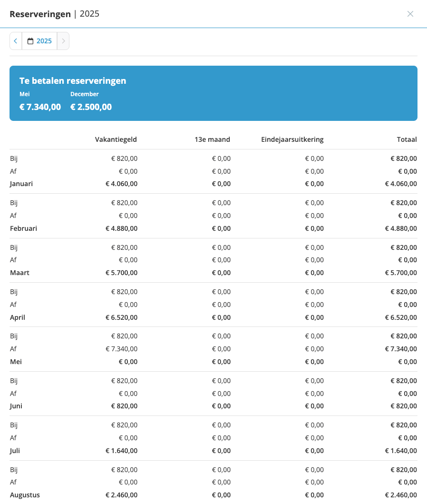Click the Mei amount in the blue banner

(40, 107)
